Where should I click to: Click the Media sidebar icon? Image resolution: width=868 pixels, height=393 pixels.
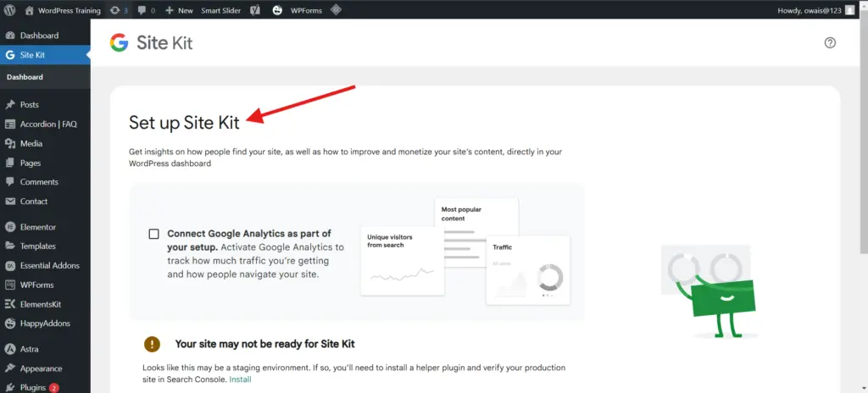coord(10,143)
